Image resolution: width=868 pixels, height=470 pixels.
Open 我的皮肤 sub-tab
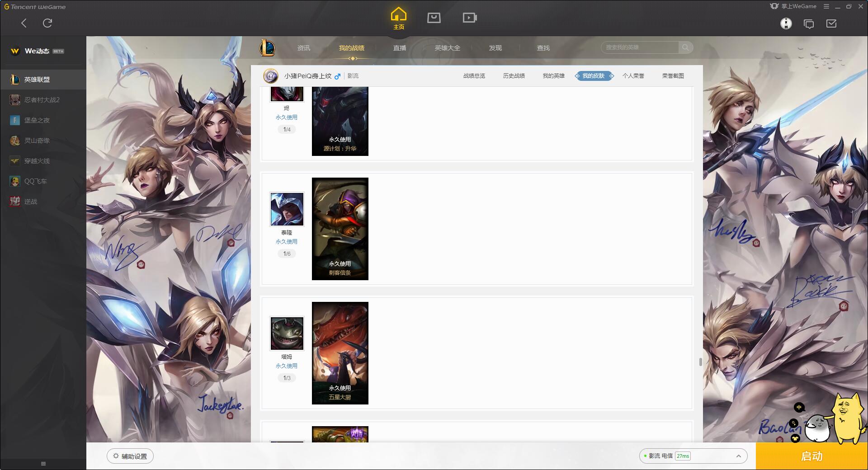pos(594,76)
